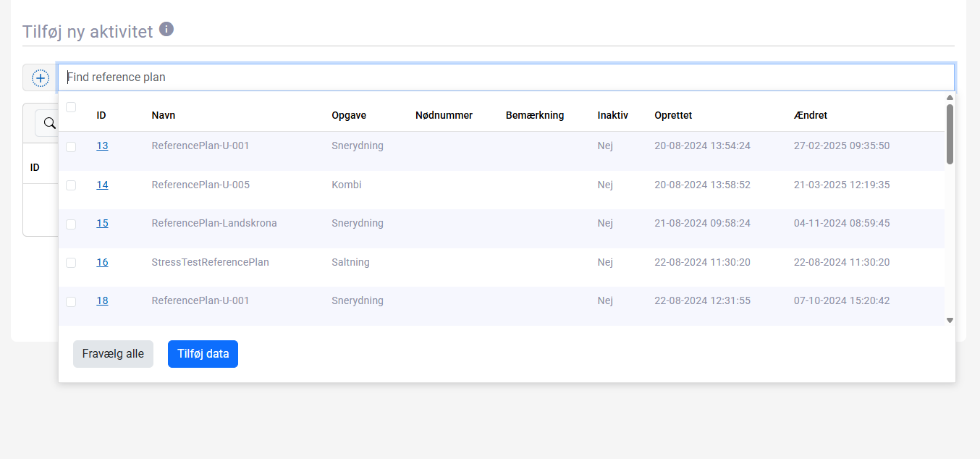
Task: Click the Tilføj data button
Action: click(203, 354)
